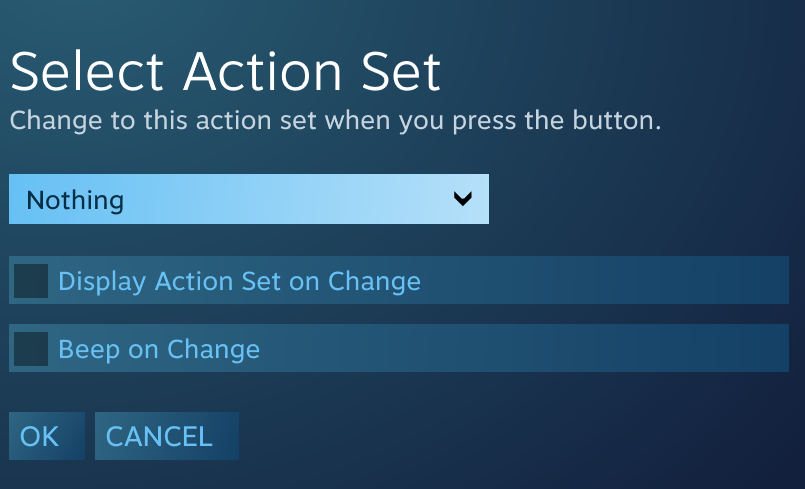Click the empty square beside Beep on Change
Screen dimensions: 805x489
pyautogui.click(x=31, y=349)
